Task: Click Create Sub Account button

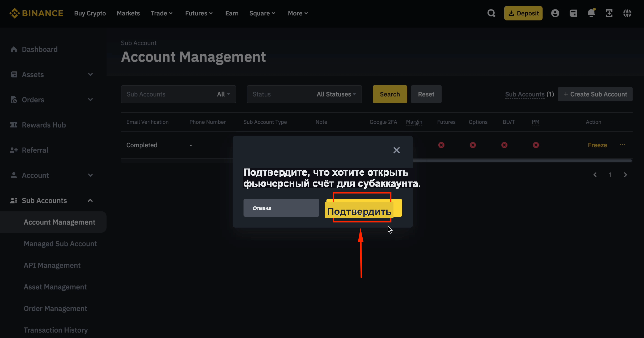Action: click(x=595, y=94)
